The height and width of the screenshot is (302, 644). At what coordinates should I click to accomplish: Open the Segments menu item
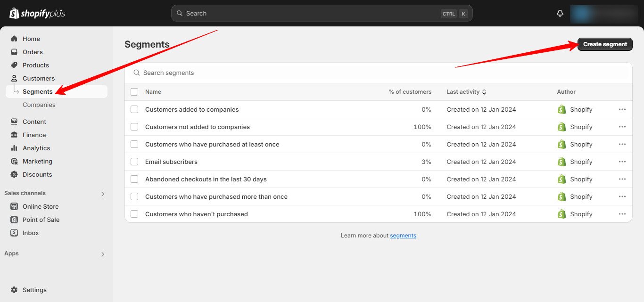pos(37,91)
